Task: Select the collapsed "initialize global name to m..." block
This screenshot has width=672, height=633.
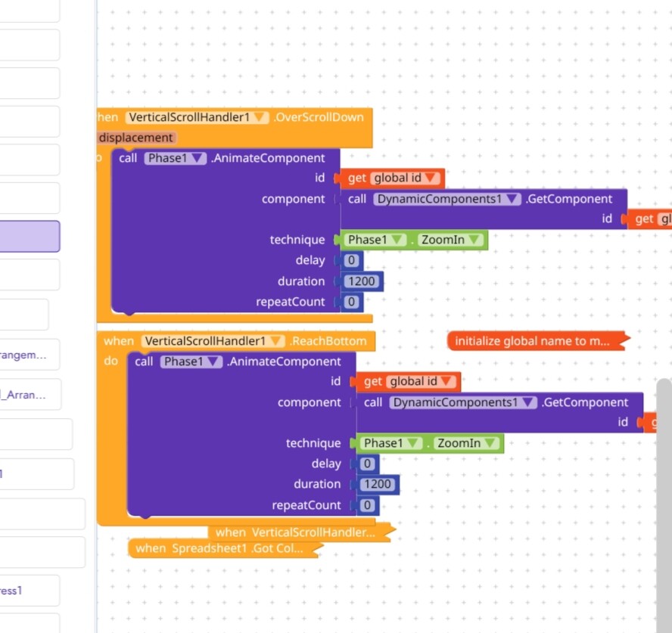Action: [537, 341]
